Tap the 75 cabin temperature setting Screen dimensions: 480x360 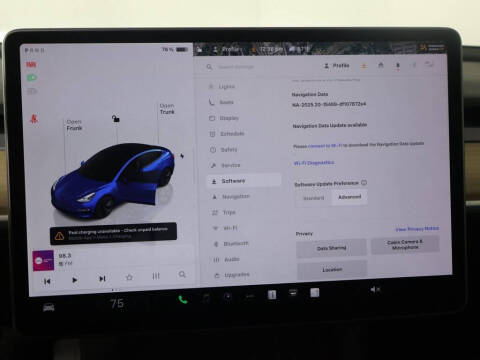[x=117, y=303]
